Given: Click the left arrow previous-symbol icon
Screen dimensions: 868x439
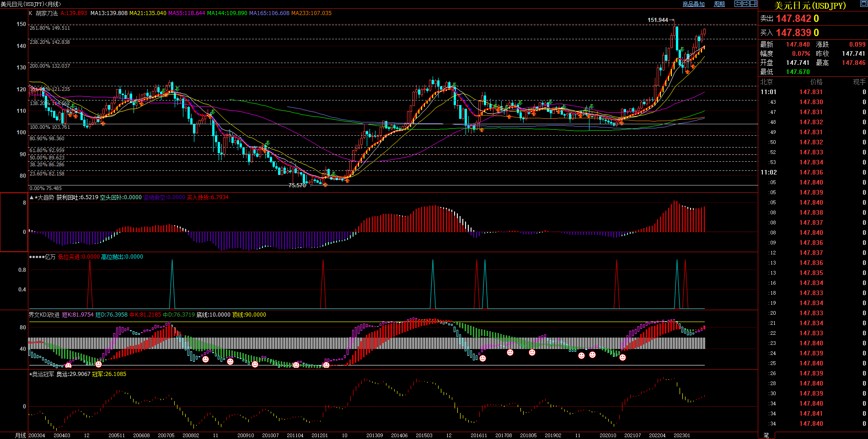Looking at the screenshot, I should click(738, 4).
